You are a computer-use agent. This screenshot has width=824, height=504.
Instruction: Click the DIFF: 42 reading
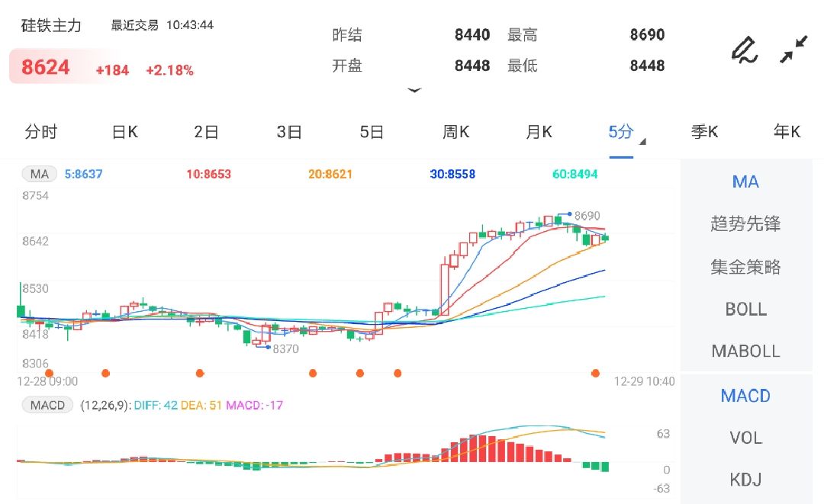click(156, 406)
